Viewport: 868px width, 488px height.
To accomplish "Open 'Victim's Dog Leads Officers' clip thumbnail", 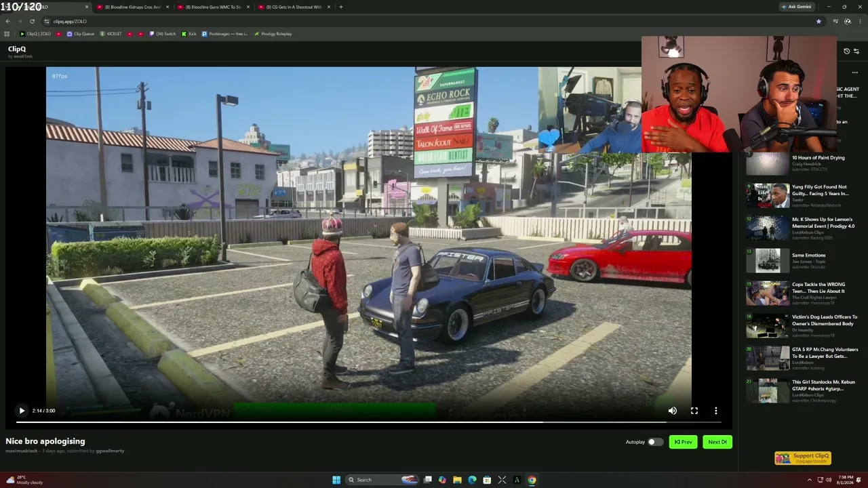I will click(x=767, y=326).
